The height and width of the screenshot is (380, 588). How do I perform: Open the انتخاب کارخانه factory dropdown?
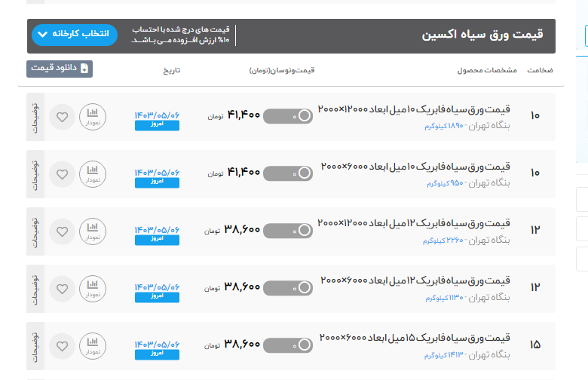(75, 35)
